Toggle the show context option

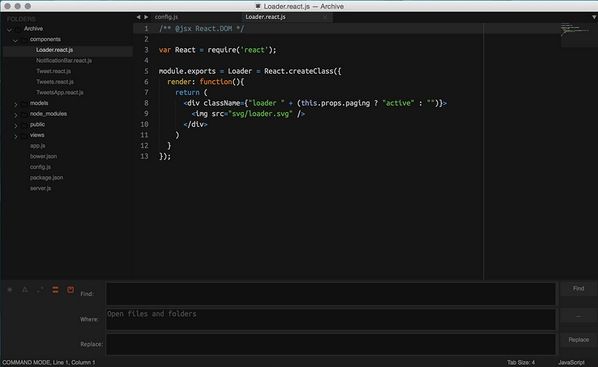(x=55, y=290)
